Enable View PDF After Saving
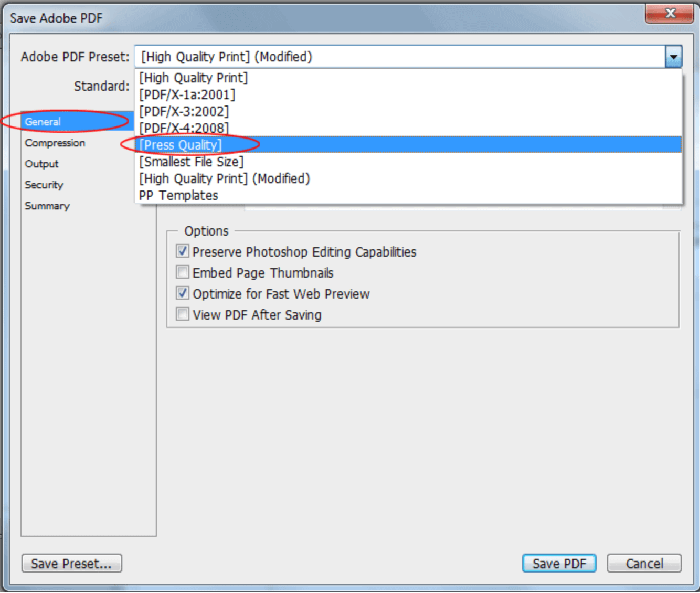 (x=182, y=314)
